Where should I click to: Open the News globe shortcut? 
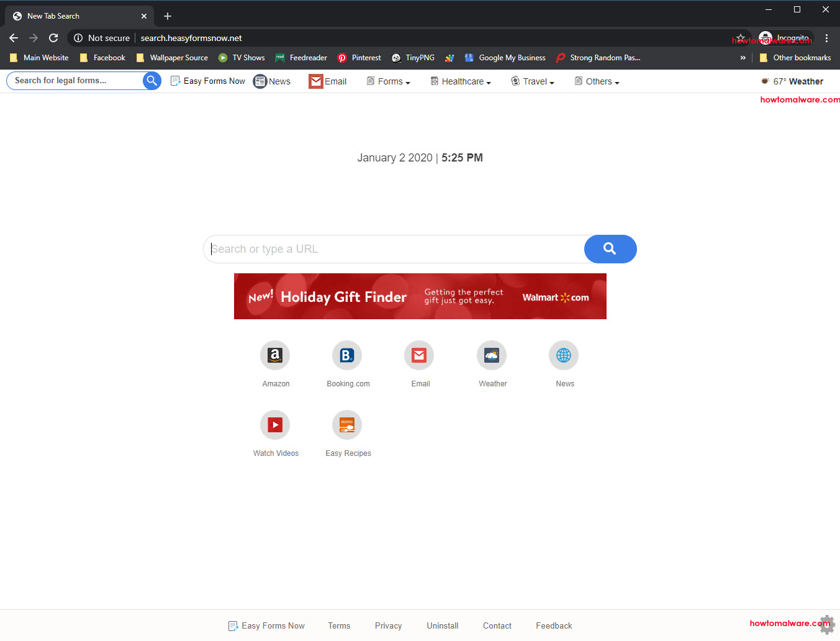point(564,355)
